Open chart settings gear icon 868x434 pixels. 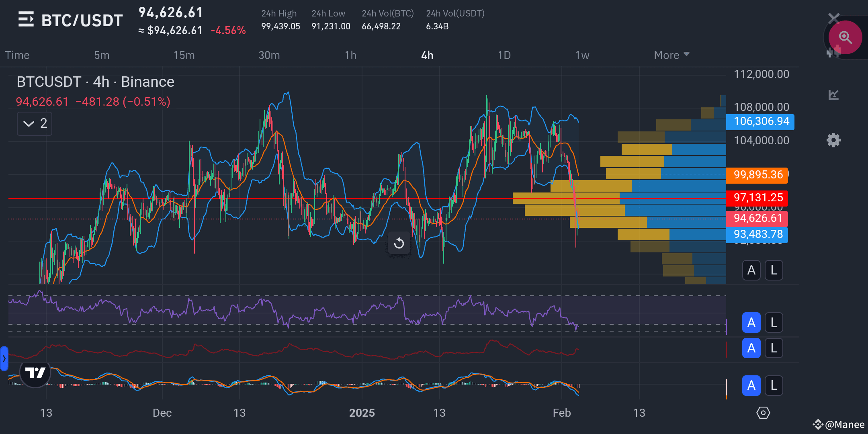pos(833,140)
